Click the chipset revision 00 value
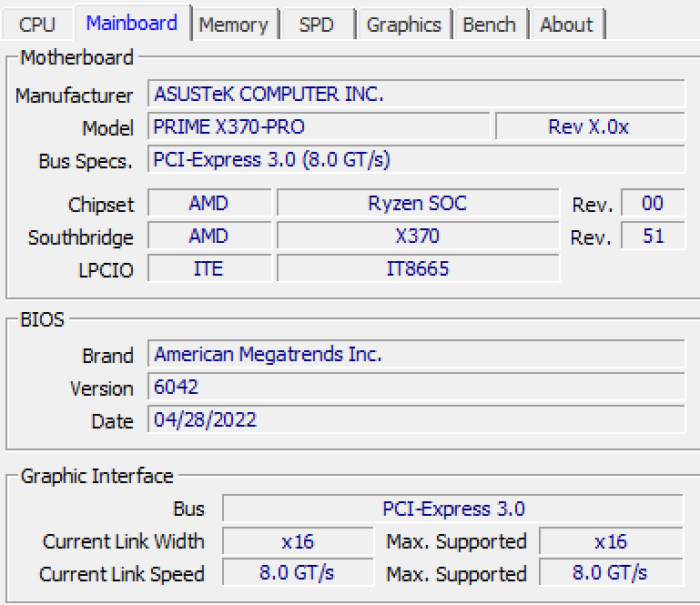The height and width of the screenshot is (605, 700). pyautogui.click(x=653, y=204)
